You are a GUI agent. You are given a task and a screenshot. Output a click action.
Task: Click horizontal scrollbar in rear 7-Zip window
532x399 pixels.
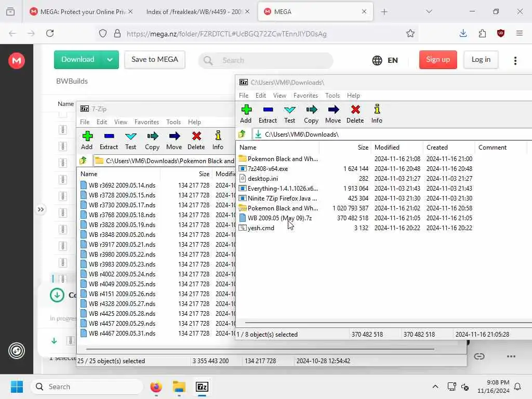260,349
